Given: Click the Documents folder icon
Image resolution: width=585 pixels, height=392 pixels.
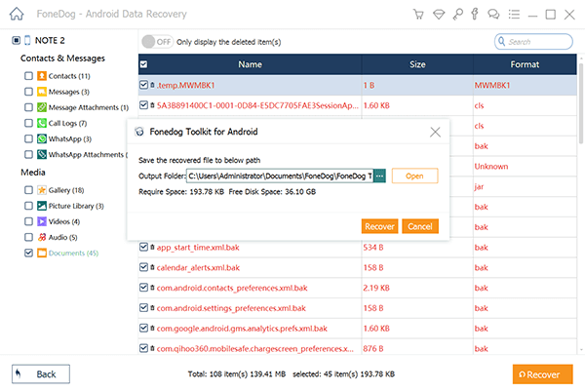Looking at the screenshot, I should 42,253.
